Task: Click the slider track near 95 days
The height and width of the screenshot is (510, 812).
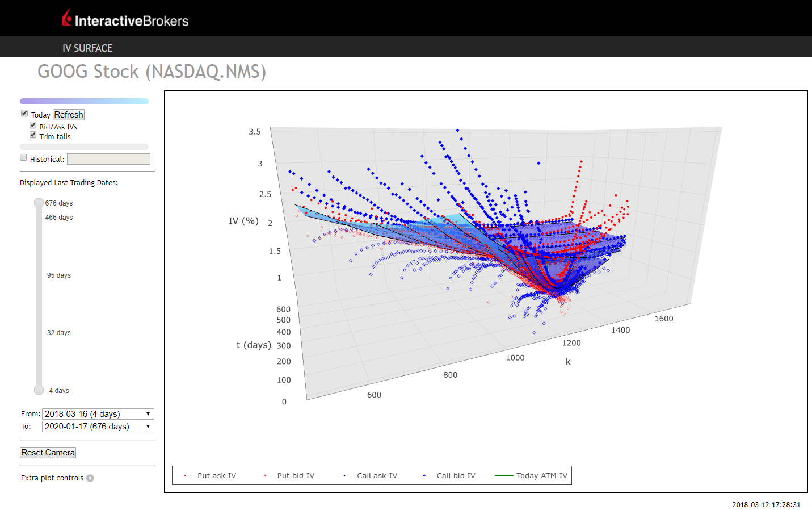Action: pyautogui.click(x=39, y=275)
